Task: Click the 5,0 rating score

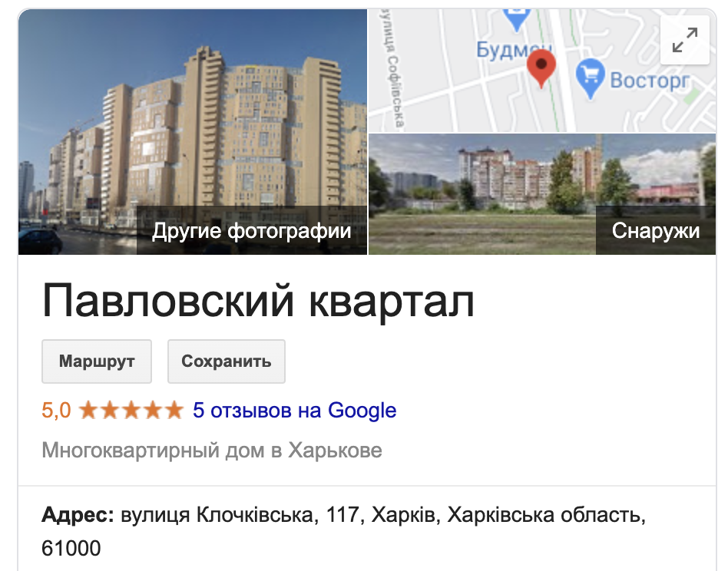Action: click(56, 411)
